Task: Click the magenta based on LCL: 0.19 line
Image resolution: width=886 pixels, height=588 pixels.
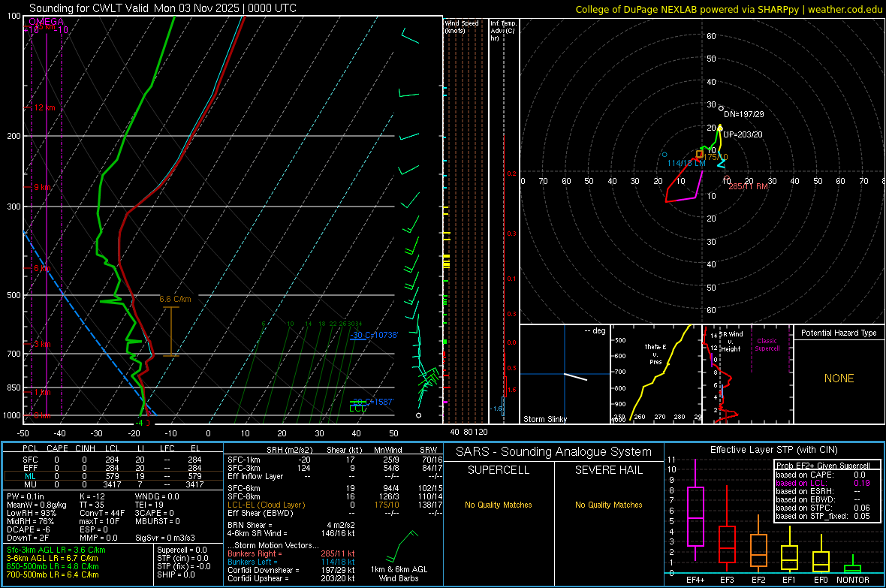Action: click(x=823, y=483)
